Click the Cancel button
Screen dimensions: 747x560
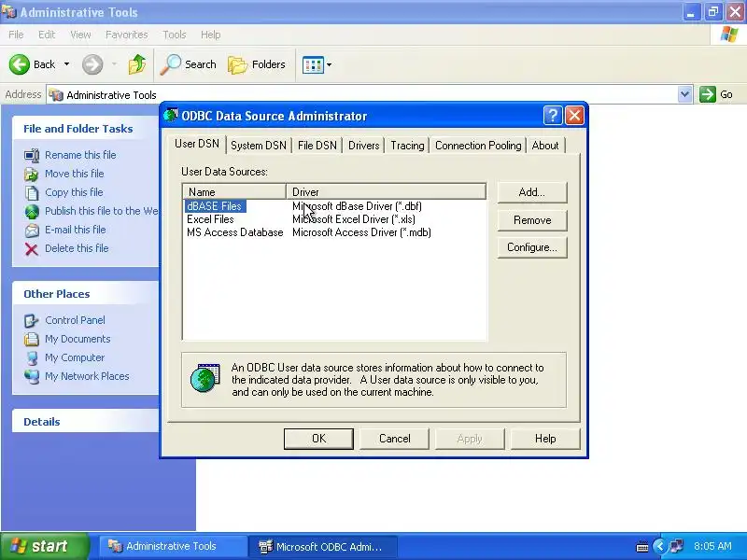[x=394, y=439]
